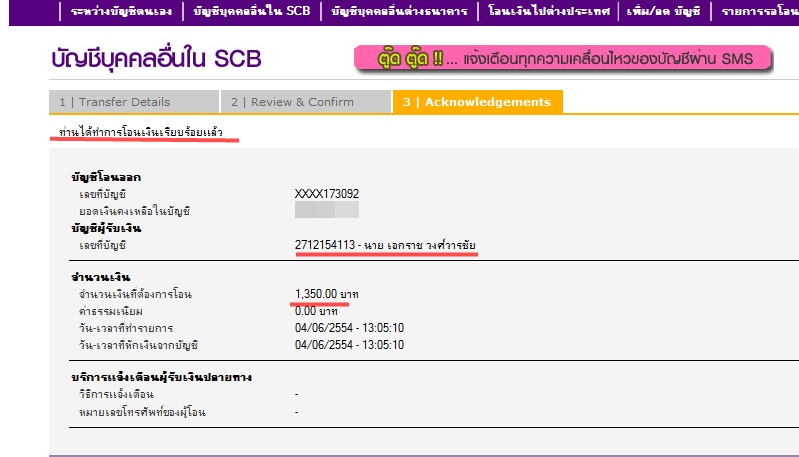
Task: Click the หมายเลขโทรศัพท์ของผู้โอน label
Action: (142, 412)
